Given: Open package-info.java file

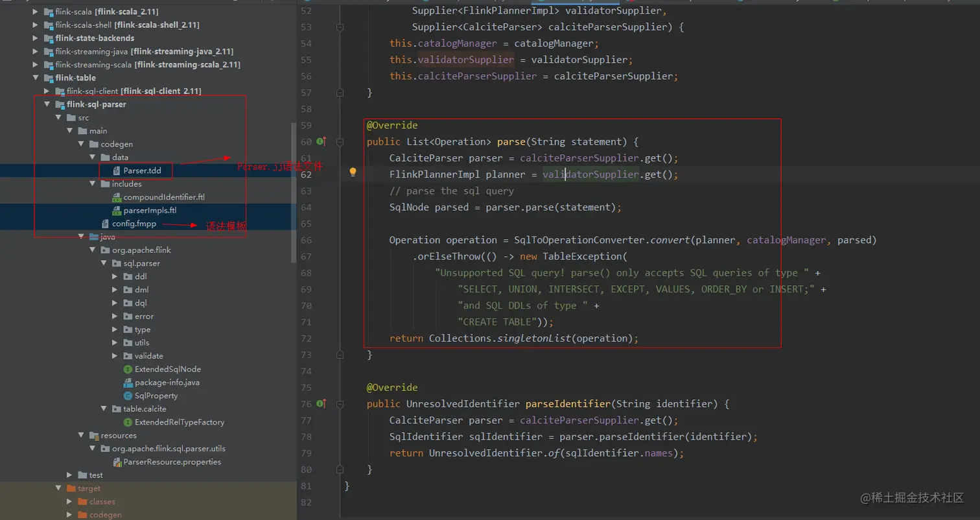Looking at the screenshot, I should click(167, 383).
